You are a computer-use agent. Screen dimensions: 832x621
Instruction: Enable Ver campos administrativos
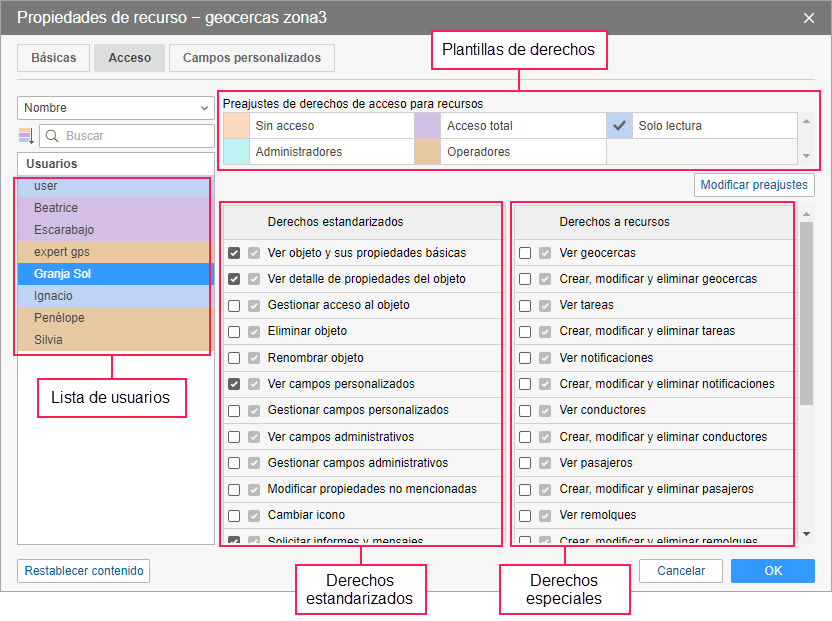point(234,437)
